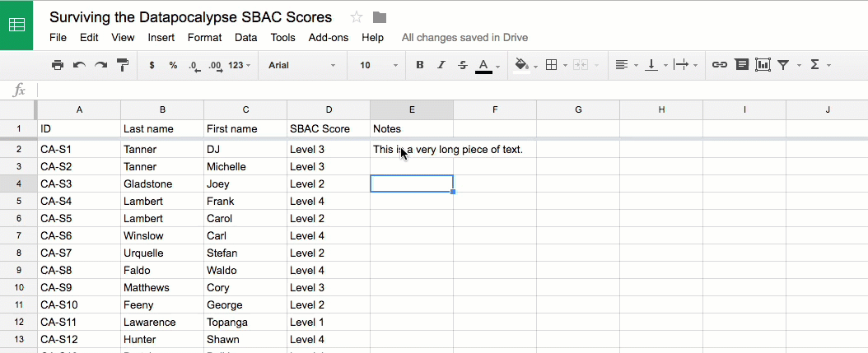The image size is (868, 353).
Task: Decrease decimal places
Action: click(x=194, y=66)
